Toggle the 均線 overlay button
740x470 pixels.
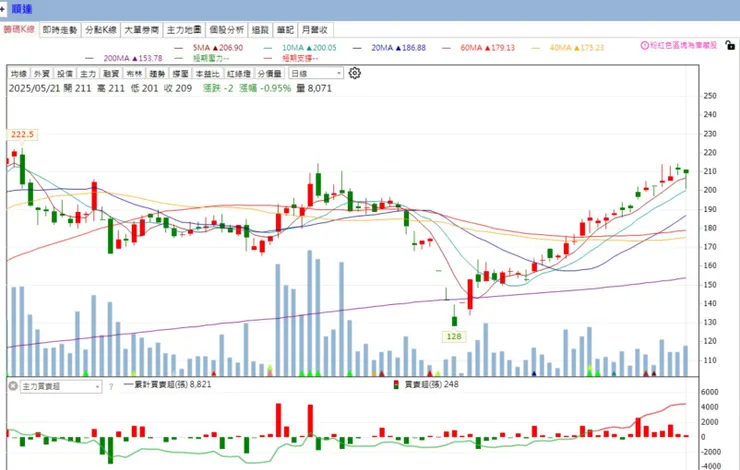[19, 74]
